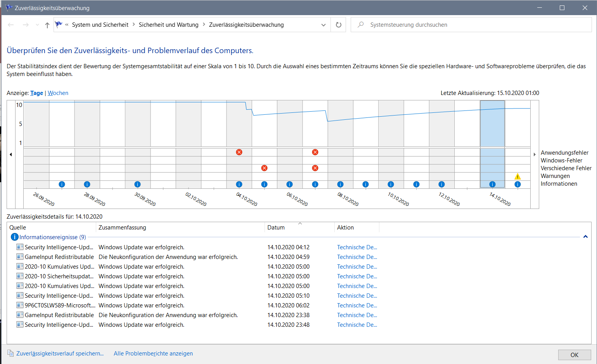The image size is (597, 364).
Task: Open Alle Problemberichte anzeigen
Action: 153,354
